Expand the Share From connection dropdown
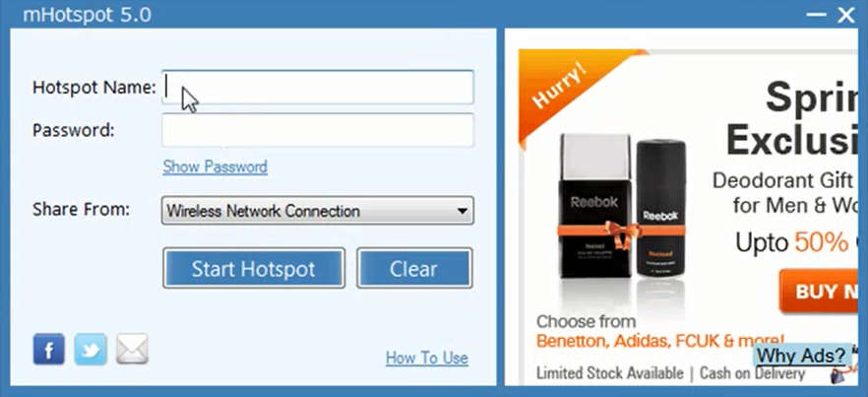Screen dimensions: 868x397 318,211
